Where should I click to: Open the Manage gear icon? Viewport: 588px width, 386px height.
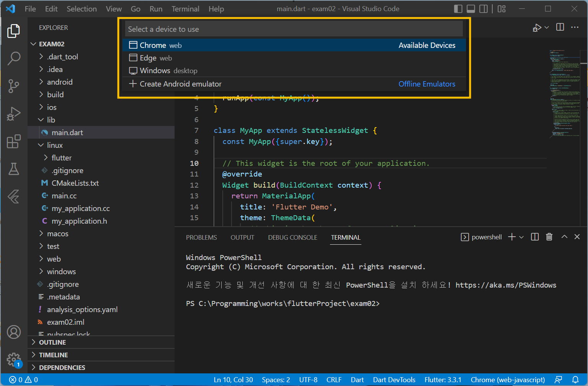point(14,360)
